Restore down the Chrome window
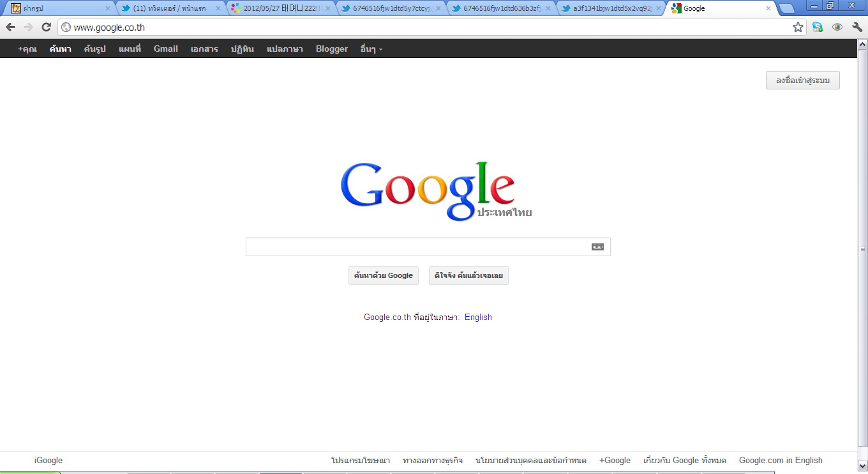868x474 pixels. (829, 6)
